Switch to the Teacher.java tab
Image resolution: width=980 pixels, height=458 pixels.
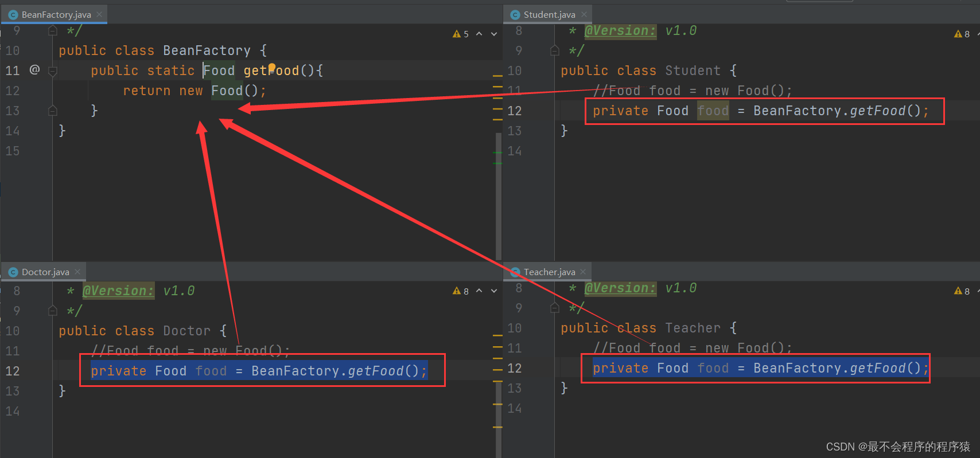point(549,272)
